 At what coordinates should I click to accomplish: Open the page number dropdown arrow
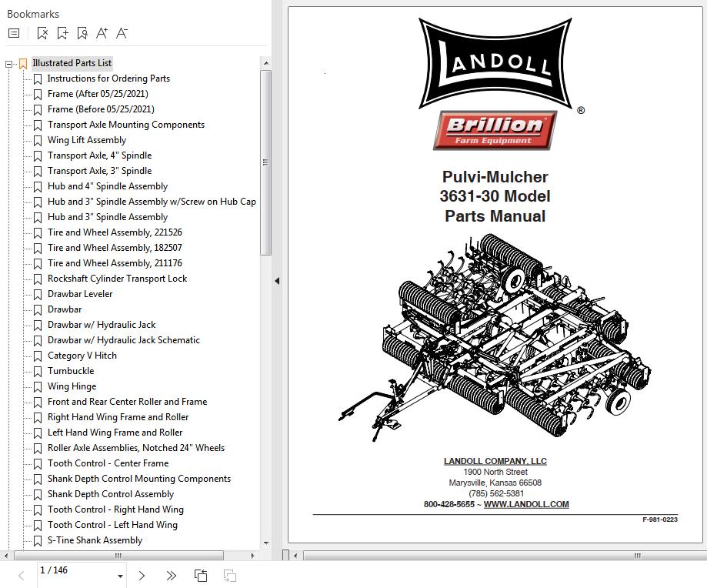coord(120,576)
